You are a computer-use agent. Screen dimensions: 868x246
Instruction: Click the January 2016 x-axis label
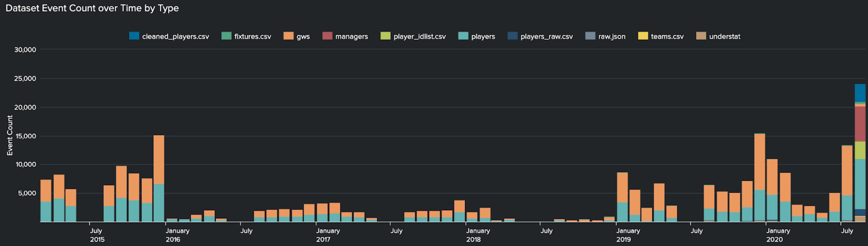[177, 235]
